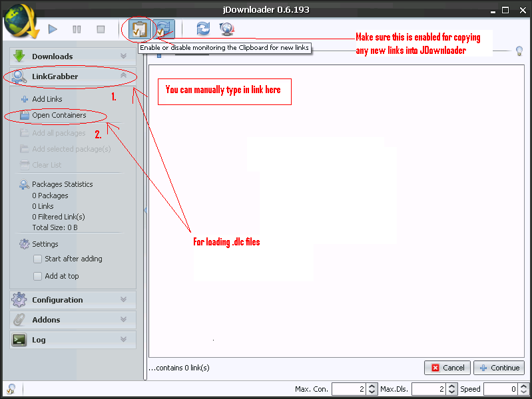Viewport: 532px width, 399px height.
Task: Click the Log terminal icon
Action: tap(19, 340)
